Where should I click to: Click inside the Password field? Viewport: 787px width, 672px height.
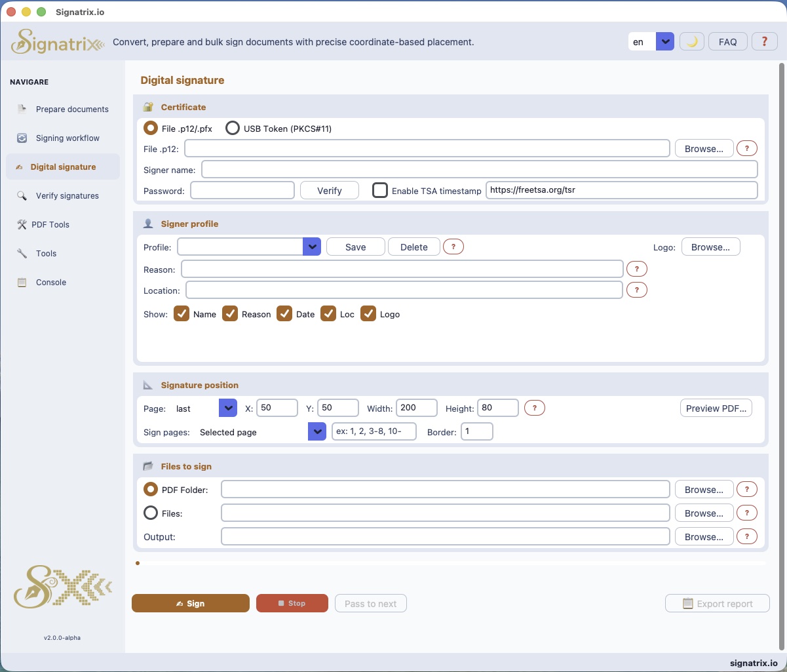(x=242, y=190)
